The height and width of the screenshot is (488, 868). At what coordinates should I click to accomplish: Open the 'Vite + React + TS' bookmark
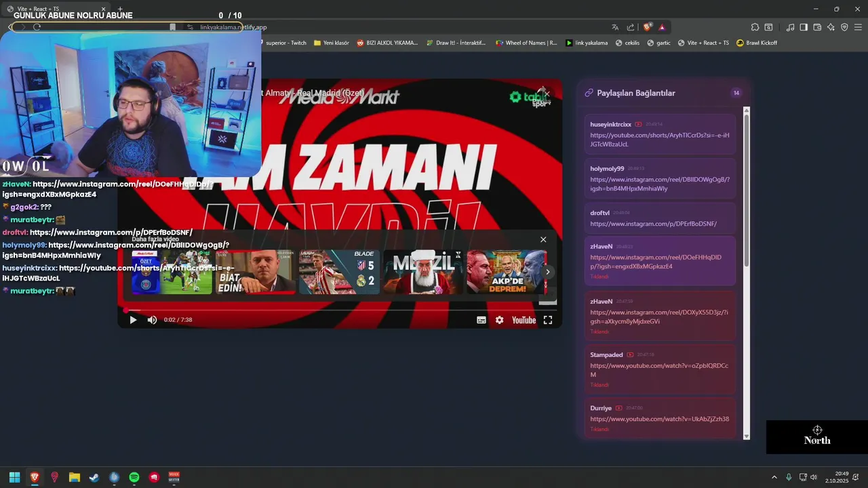point(703,43)
